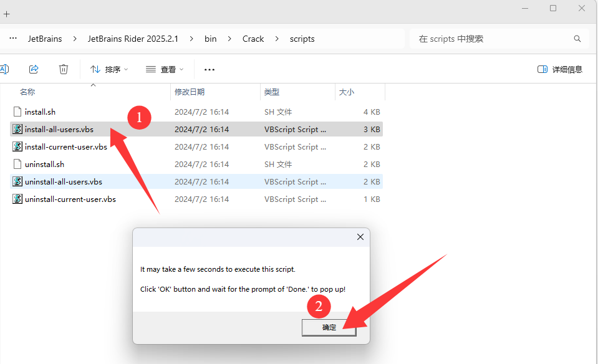Click the 1 KB size cell

[372, 199]
